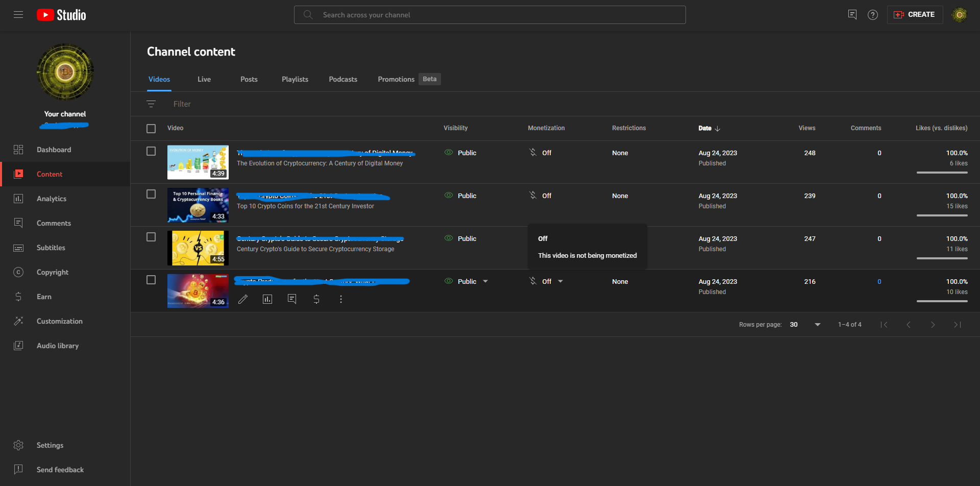Open Content in the sidebar
The image size is (980, 486).
pyautogui.click(x=65, y=174)
